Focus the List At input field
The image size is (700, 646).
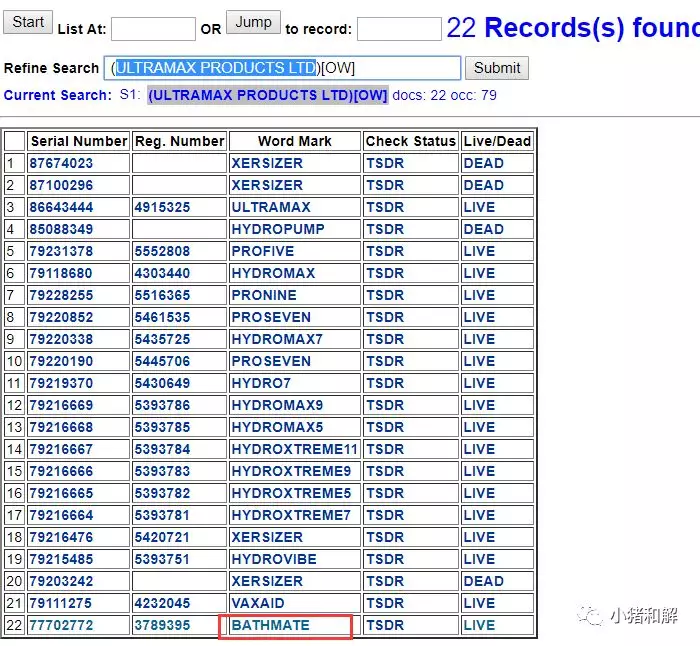pyautogui.click(x=153, y=29)
